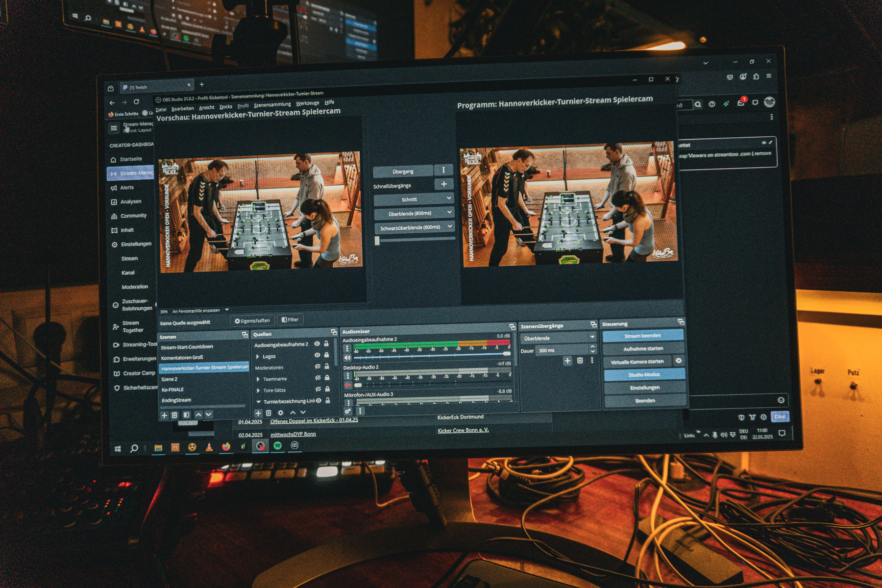Undock the Quellen panel with its float icon
This screenshot has width=882, height=588.
tap(334, 332)
